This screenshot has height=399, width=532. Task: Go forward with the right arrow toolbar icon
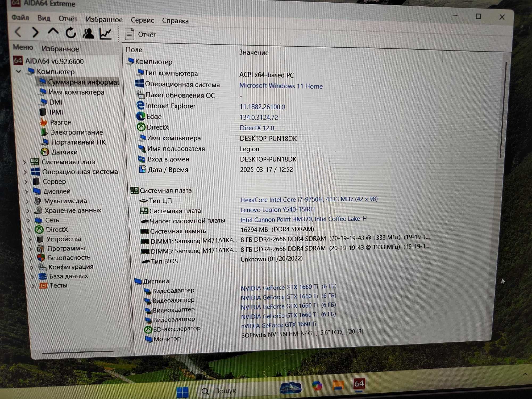click(35, 32)
